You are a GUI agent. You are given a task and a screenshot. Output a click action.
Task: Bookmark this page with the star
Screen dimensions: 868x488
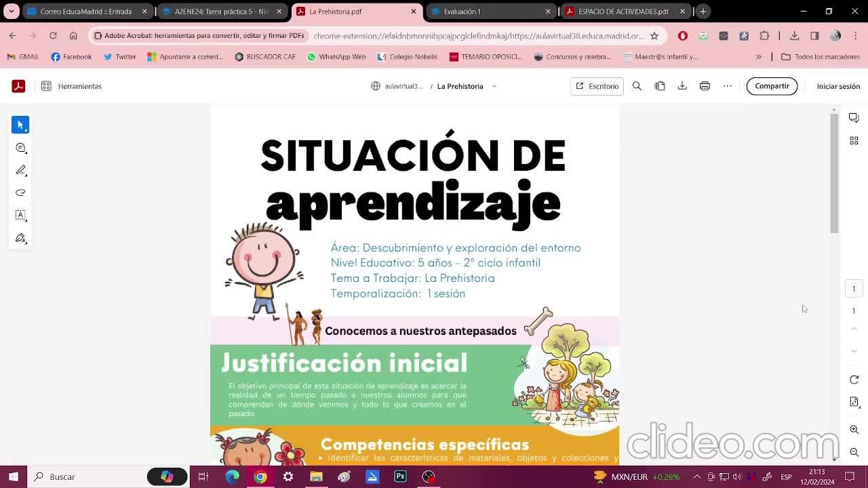click(x=654, y=35)
